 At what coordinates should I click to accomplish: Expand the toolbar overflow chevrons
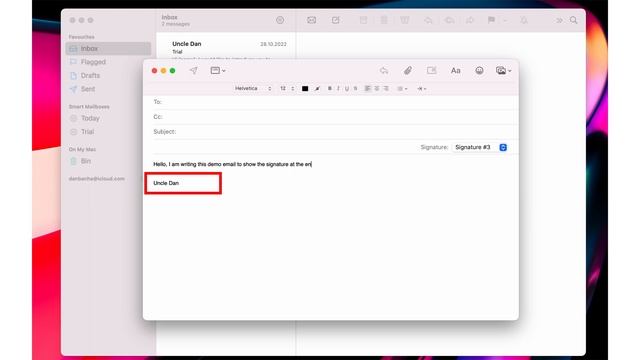point(559,20)
